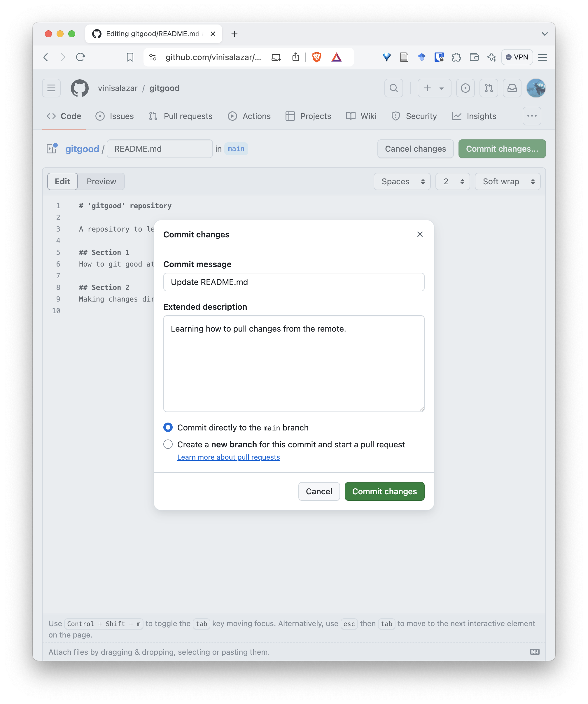Expand the file tree sidebar icon

tap(52, 148)
